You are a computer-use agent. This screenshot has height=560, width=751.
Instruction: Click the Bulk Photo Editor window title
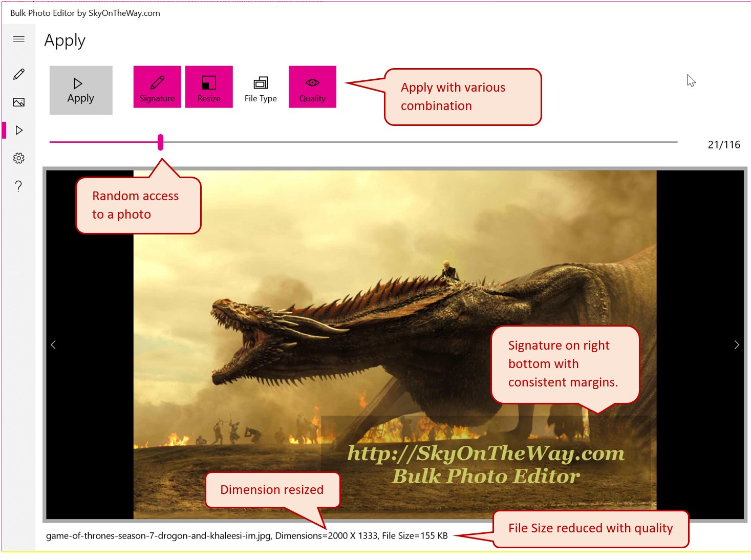[x=85, y=13]
